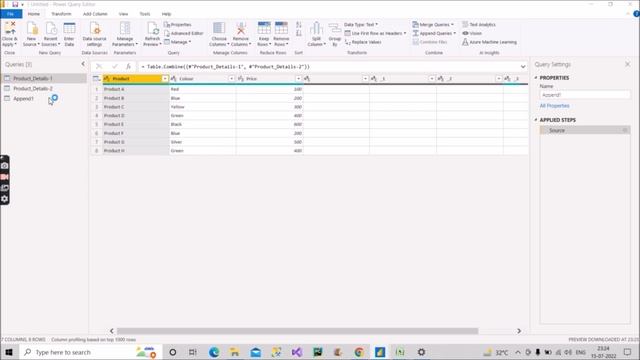Screen dimensions: 640x360
Task: Switch to Add Column tab
Action: pyautogui.click(x=95, y=14)
